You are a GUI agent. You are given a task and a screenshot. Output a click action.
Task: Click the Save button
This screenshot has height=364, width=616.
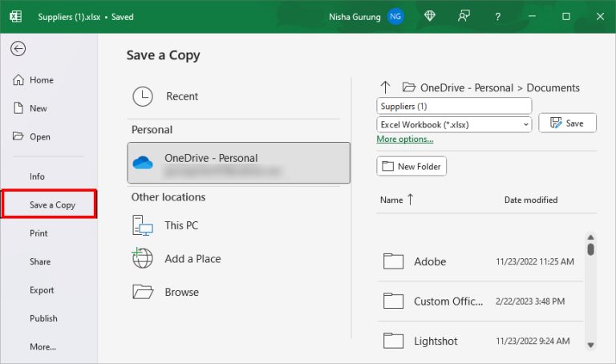click(x=567, y=123)
